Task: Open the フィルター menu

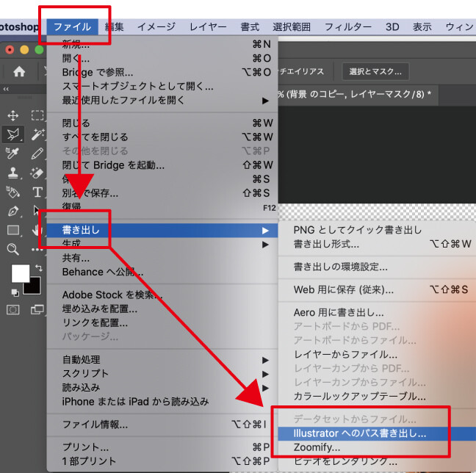Action: (347, 27)
